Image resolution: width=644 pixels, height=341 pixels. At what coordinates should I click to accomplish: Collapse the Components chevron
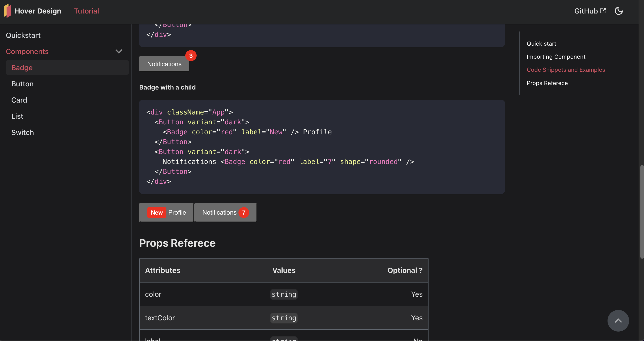pos(119,52)
